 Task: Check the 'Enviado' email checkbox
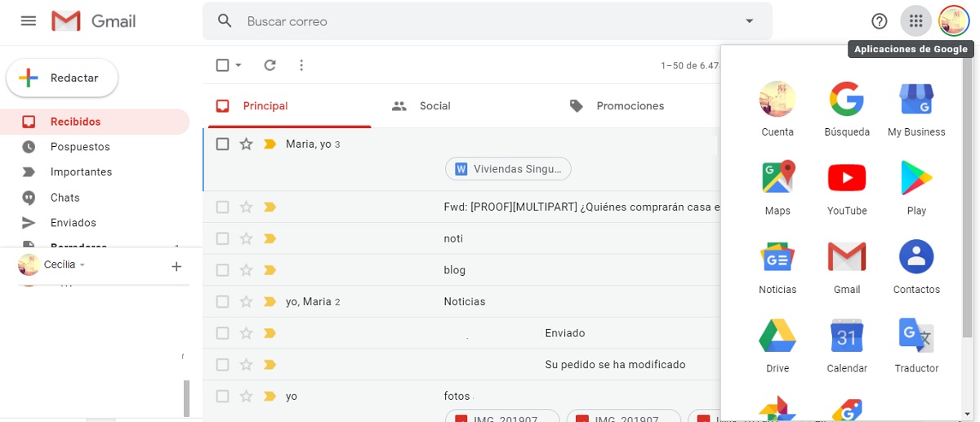click(x=222, y=333)
